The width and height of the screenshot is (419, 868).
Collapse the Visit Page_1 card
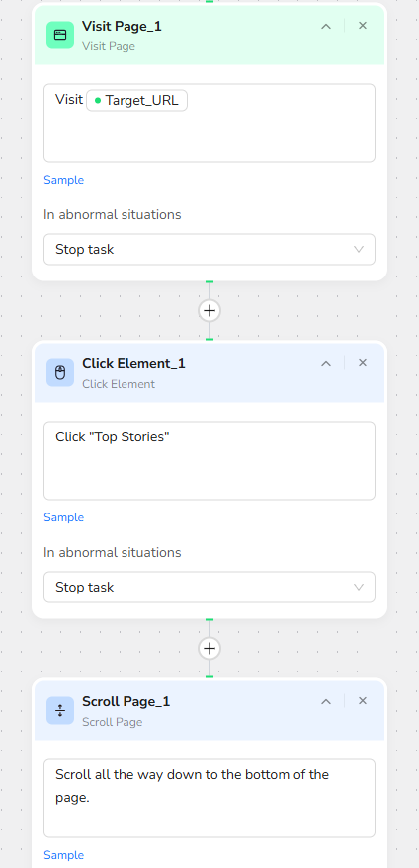(x=326, y=26)
